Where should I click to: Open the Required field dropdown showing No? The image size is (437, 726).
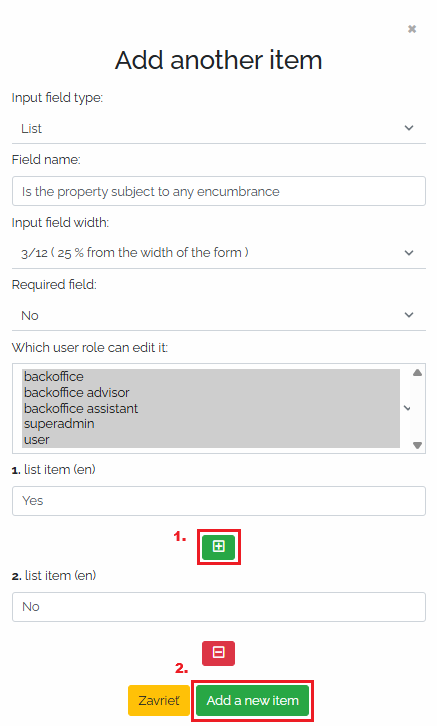[218, 315]
